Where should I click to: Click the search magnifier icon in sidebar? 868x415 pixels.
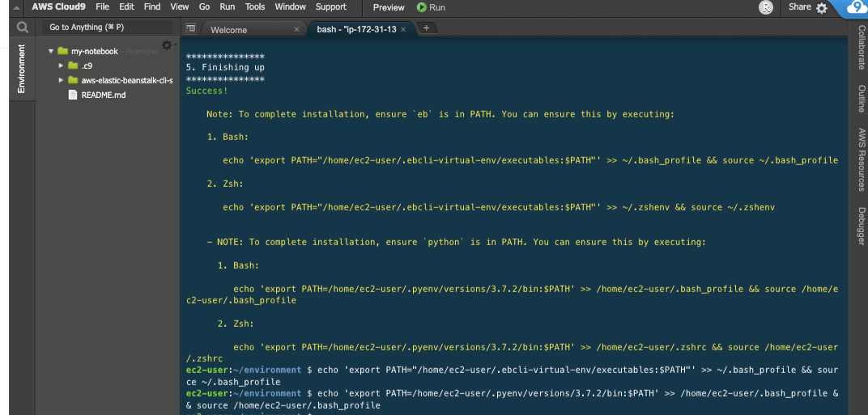22,28
